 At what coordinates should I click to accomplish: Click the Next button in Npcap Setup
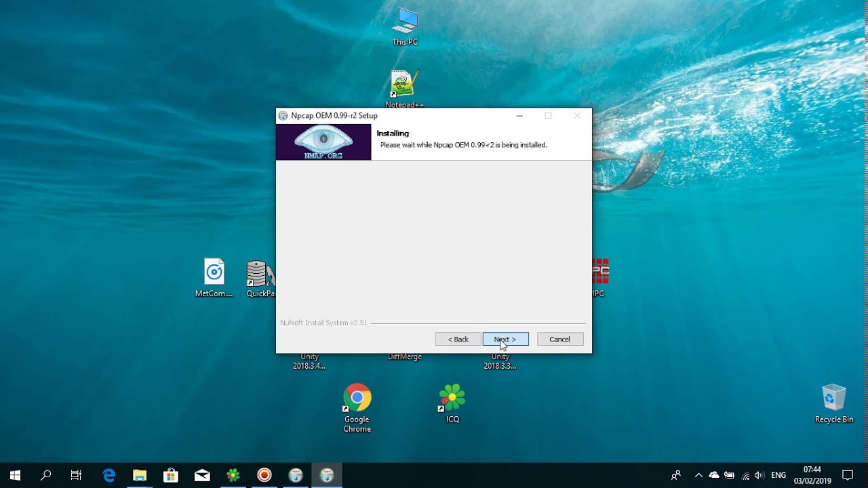tap(505, 339)
